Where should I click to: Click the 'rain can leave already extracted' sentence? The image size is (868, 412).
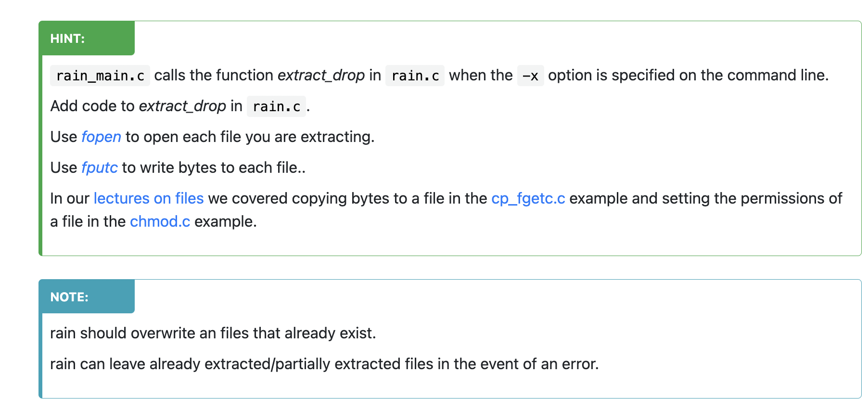tap(324, 364)
